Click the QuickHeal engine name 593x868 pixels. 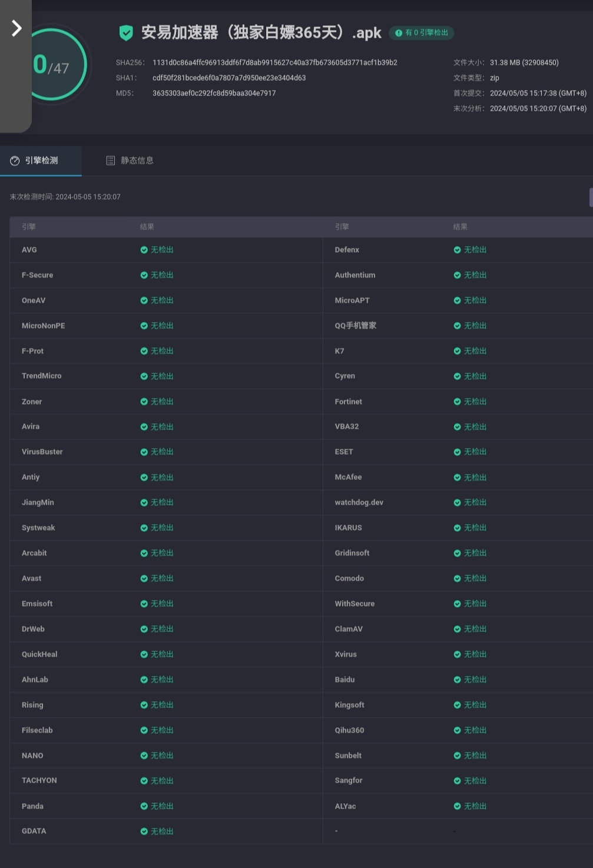click(39, 654)
